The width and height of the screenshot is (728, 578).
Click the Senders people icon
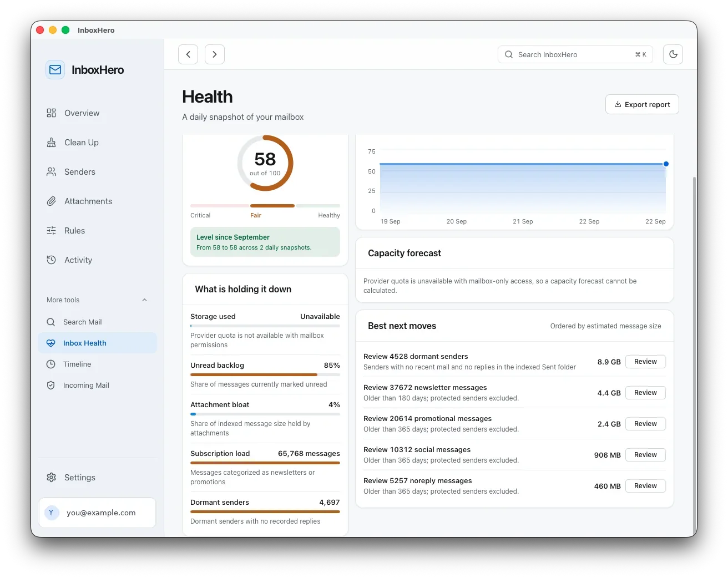(52, 172)
